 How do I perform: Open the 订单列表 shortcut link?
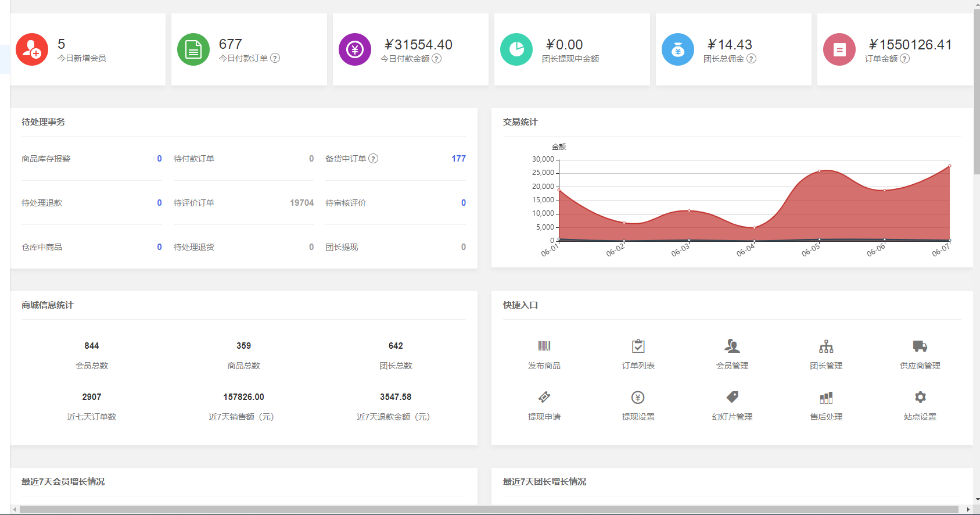(x=638, y=366)
